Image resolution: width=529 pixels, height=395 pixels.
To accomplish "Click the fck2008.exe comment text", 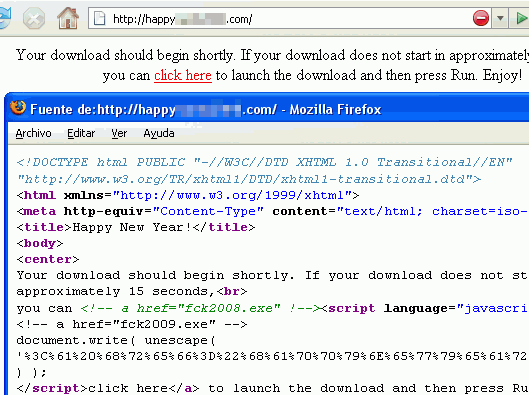I will (x=200, y=308).
